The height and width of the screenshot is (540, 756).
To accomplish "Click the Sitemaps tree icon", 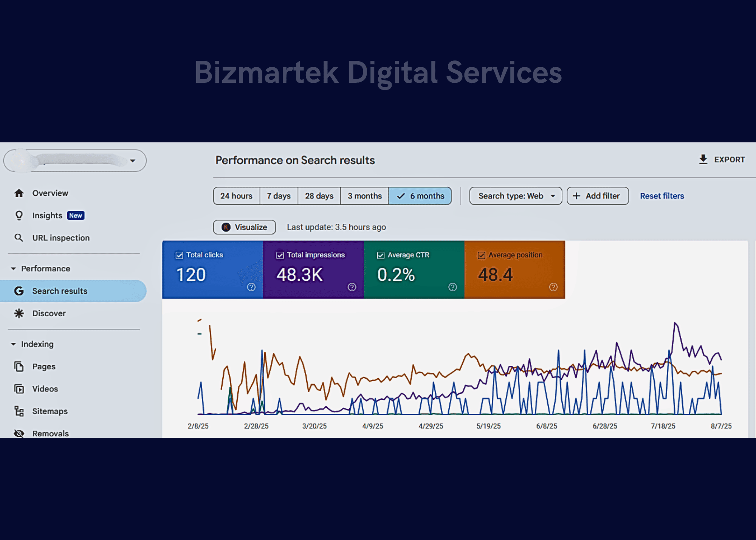I will point(19,411).
